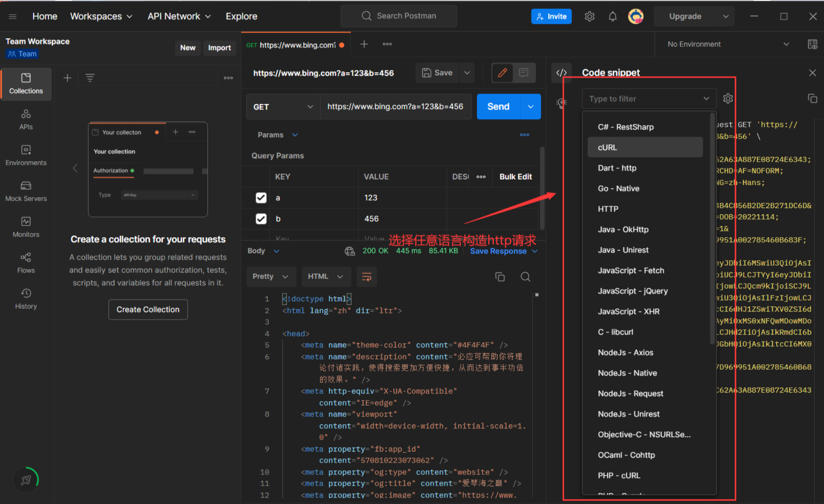Image resolution: width=824 pixels, height=504 pixels.
Task: Toggle line wrap in response
Action: click(x=366, y=277)
